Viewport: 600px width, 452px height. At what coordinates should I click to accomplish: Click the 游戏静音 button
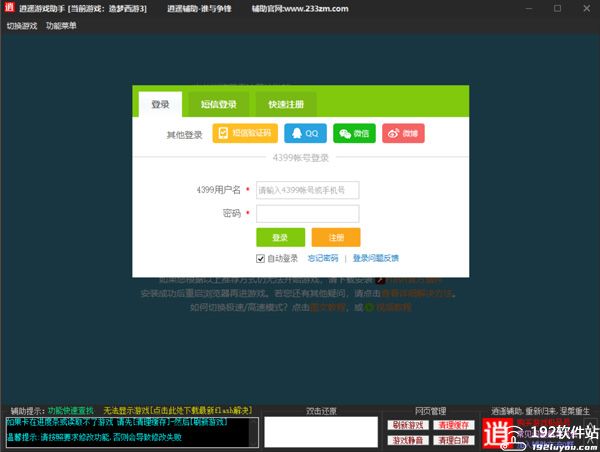[x=408, y=441]
